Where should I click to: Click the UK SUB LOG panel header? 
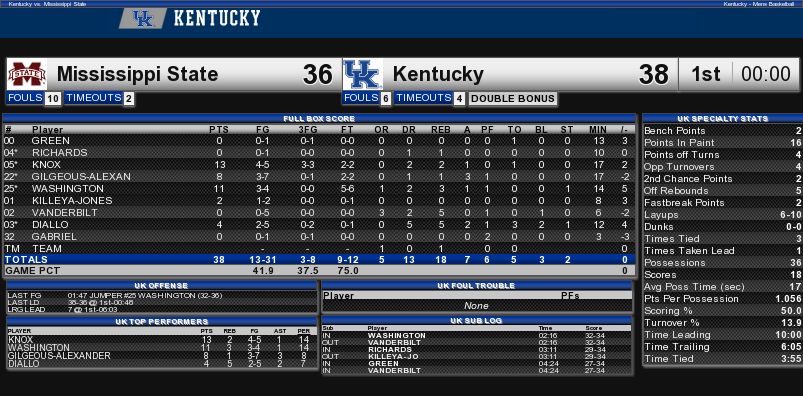click(x=477, y=321)
